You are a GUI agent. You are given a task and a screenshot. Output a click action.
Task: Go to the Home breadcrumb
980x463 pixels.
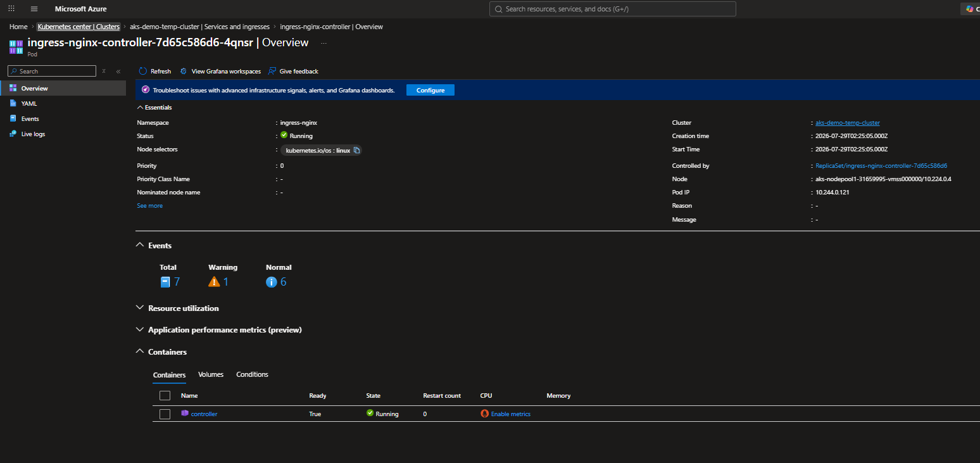(x=18, y=27)
